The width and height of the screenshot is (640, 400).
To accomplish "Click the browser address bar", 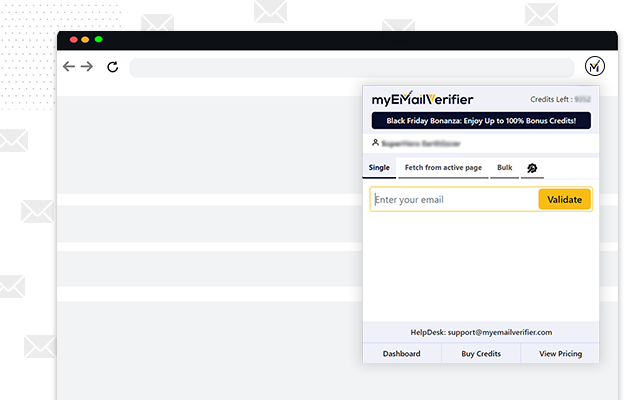I will coord(352,68).
